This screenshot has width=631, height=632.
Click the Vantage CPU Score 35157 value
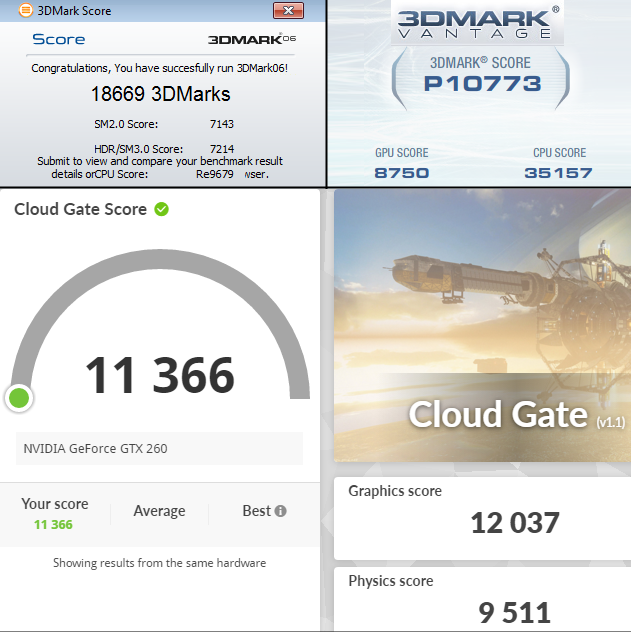click(x=558, y=173)
